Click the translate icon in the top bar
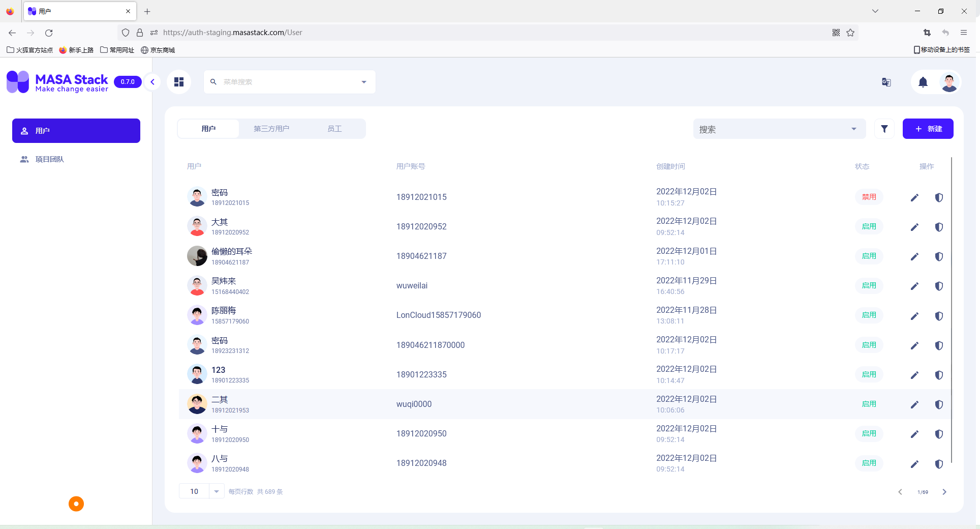The width and height of the screenshot is (980, 529). pos(886,82)
